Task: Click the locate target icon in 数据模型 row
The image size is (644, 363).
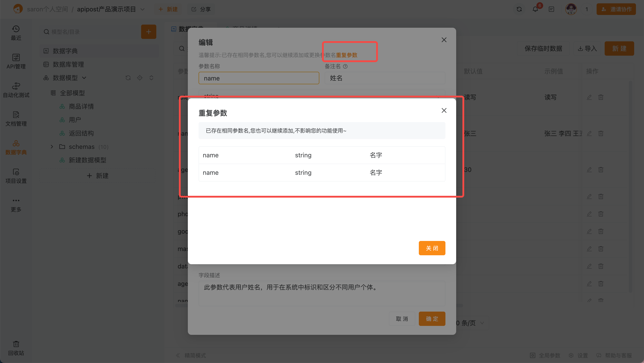Action: point(140,78)
